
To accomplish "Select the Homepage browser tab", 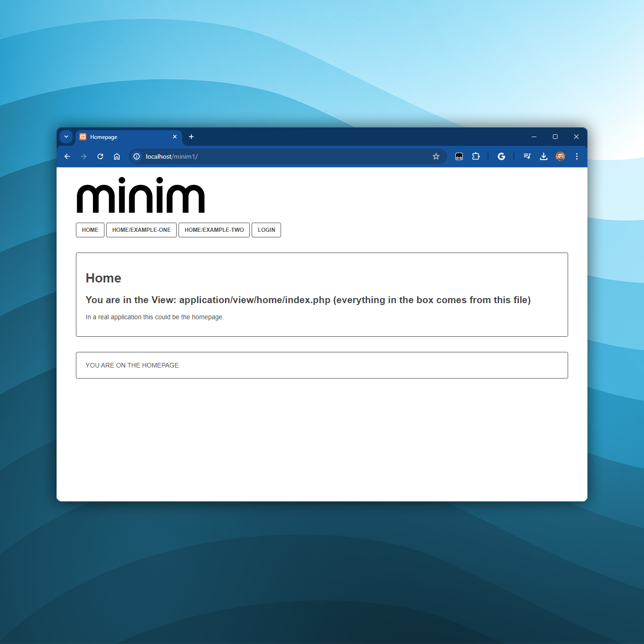I will (x=129, y=137).
